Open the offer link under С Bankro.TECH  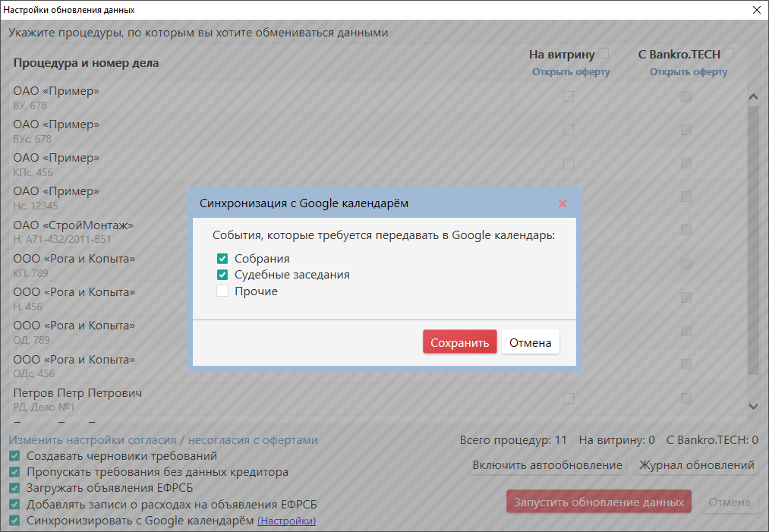688,72
